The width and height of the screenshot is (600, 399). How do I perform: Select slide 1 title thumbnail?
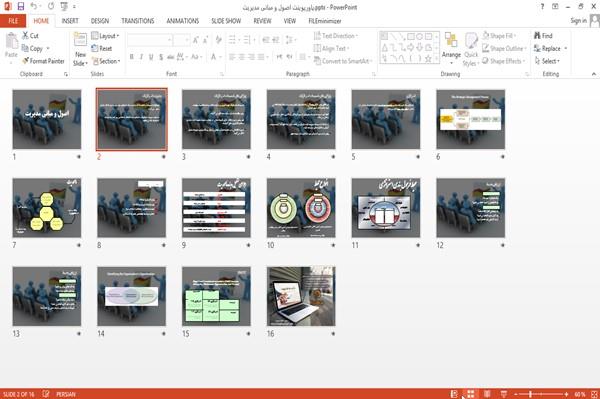(47, 119)
